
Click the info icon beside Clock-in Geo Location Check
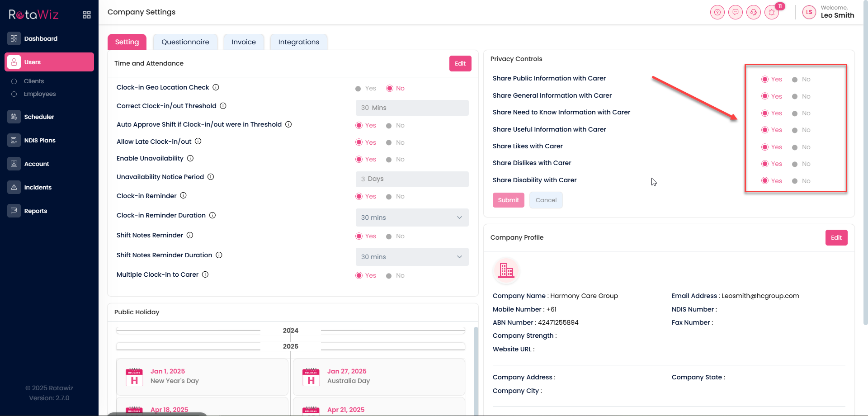point(216,87)
